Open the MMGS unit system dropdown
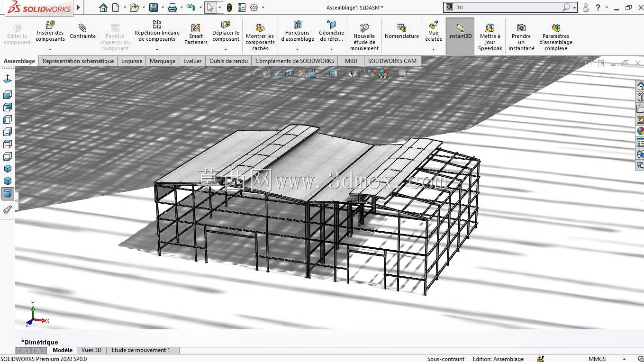This screenshot has height=362, width=644. pyautogui.click(x=625, y=359)
